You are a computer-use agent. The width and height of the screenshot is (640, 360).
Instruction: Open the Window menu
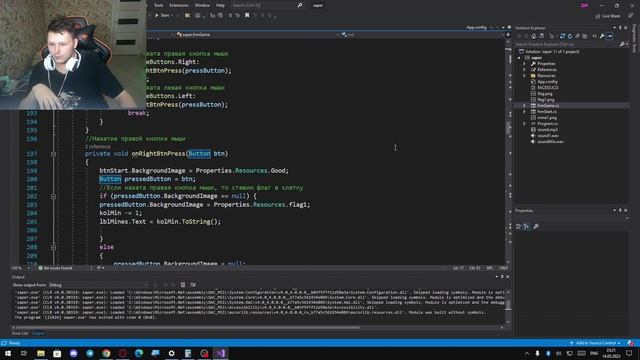[202, 5]
